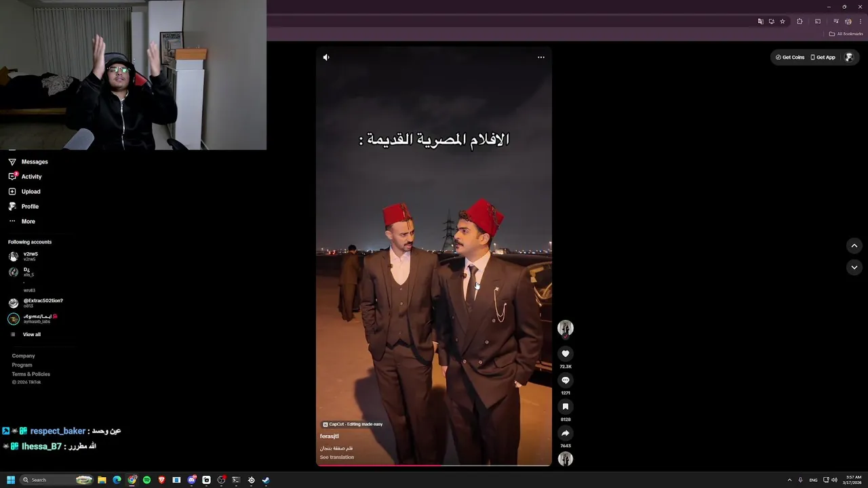Show hidden system tray icons
The width and height of the screenshot is (868, 488).
[x=789, y=480]
